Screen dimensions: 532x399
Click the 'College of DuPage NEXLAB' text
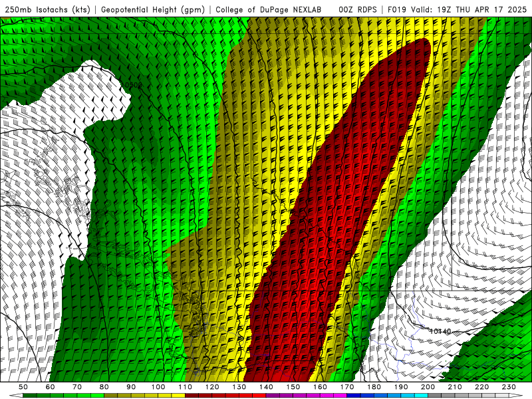point(269,10)
